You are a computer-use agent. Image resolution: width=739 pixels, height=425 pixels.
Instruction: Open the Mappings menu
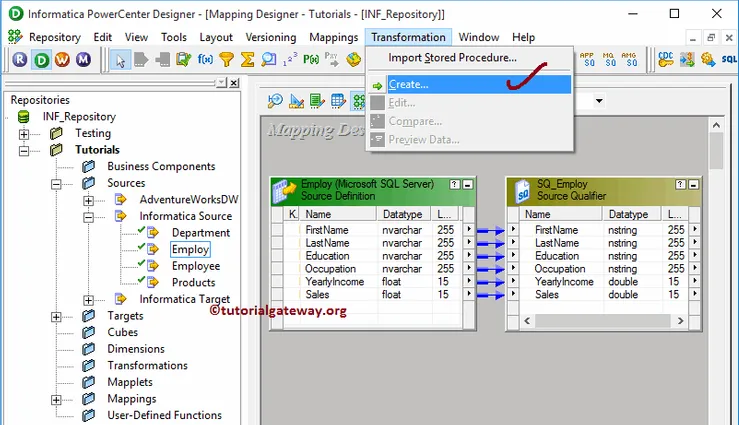[334, 37]
